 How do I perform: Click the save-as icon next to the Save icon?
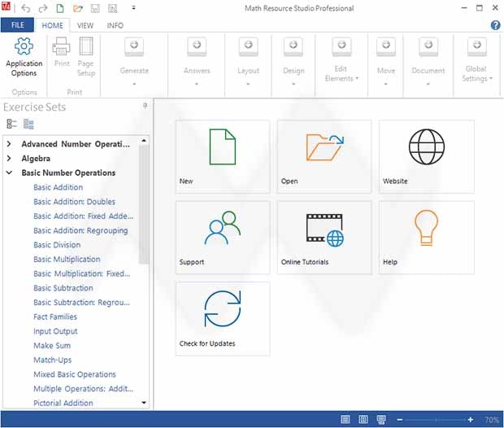112,8
